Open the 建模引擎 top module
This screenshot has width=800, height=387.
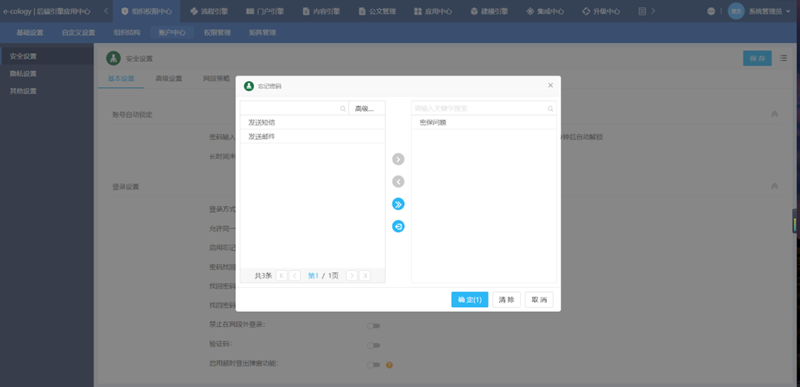[x=489, y=11]
